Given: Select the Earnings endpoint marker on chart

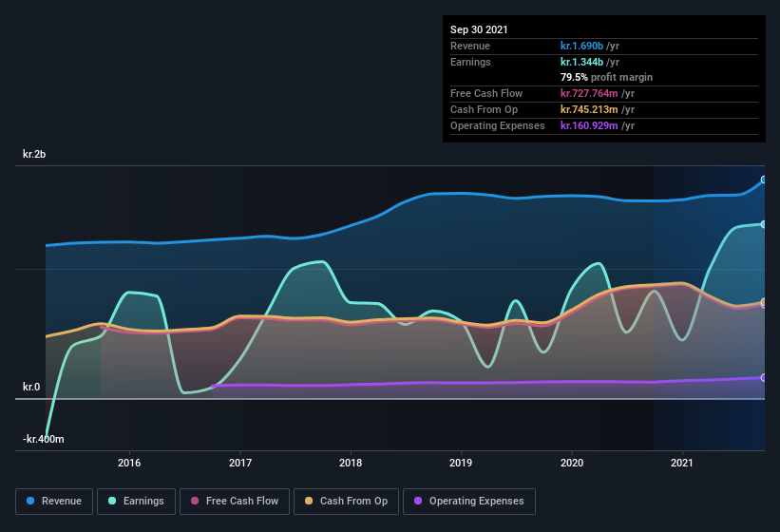Looking at the screenshot, I should pyautogui.click(x=764, y=224).
